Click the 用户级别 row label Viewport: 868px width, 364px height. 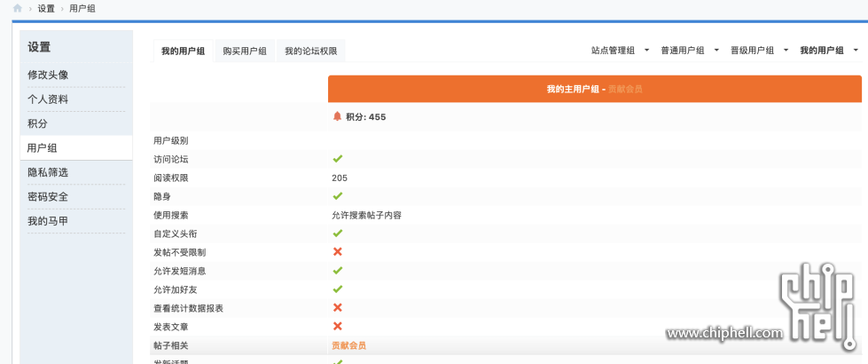[171, 140]
